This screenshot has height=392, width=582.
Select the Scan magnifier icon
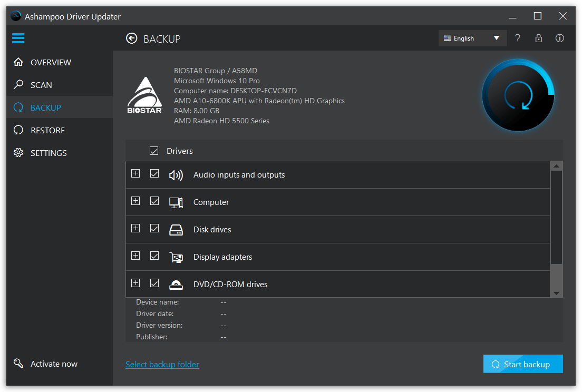click(x=18, y=85)
